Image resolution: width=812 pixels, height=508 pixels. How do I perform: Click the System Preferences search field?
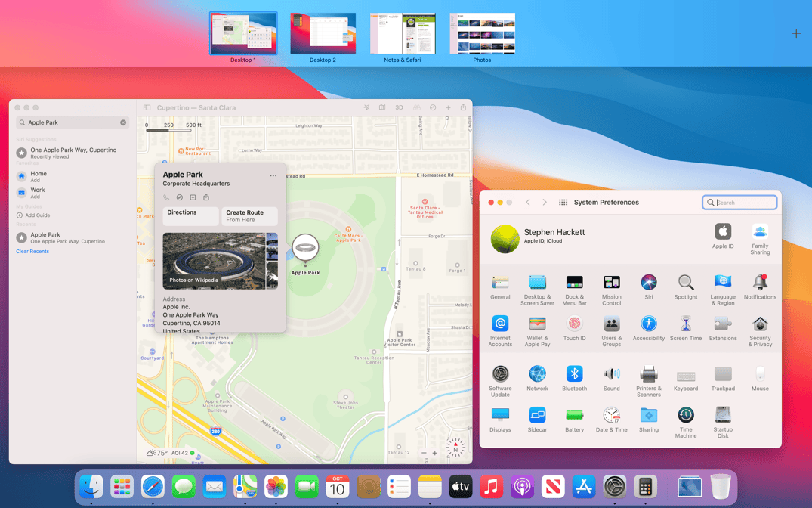pyautogui.click(x=739, y=203)
